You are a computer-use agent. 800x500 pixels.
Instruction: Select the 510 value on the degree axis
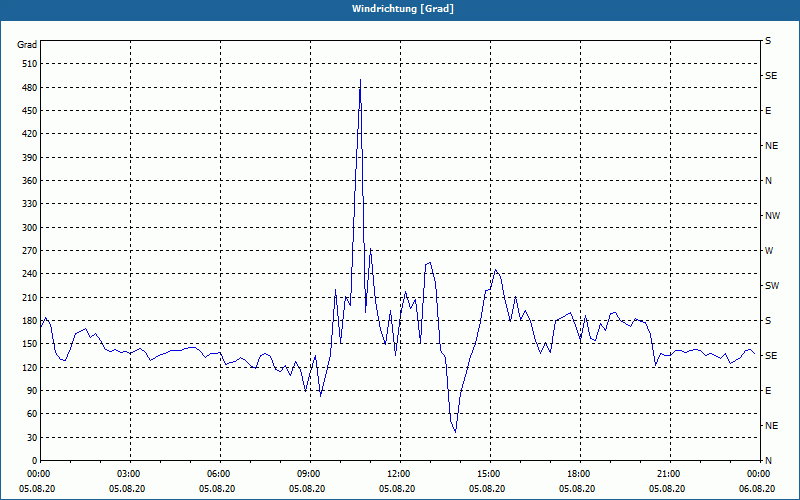[30, 64]
